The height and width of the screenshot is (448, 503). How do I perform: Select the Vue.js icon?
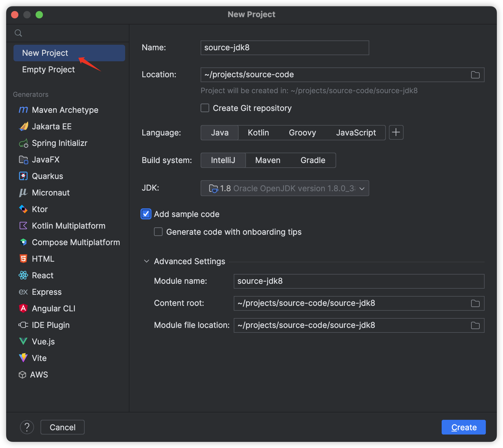click(x=23, y=341)
